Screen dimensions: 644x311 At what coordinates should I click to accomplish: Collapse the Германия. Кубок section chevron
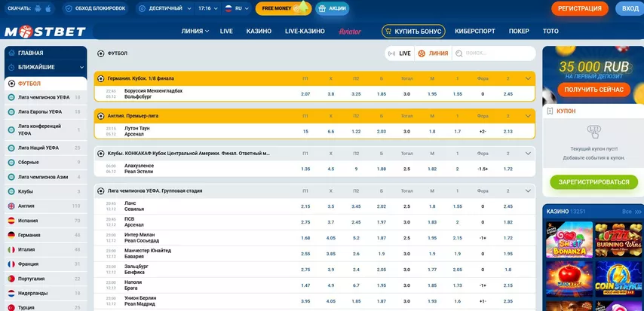click(x=528, y=78)
